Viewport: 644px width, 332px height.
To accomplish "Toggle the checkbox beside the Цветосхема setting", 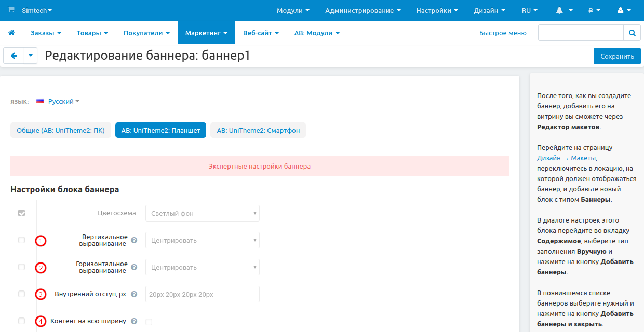I will [21, 213].
